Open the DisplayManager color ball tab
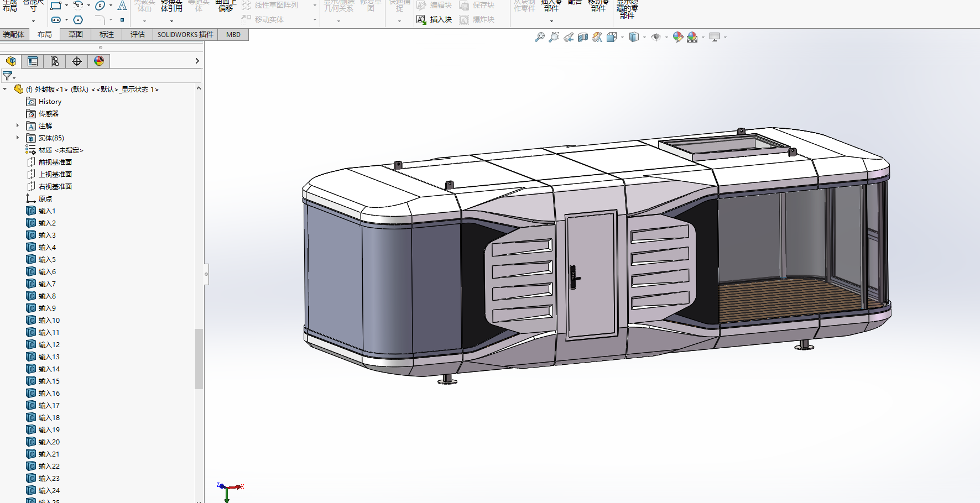Image resolution: width=980 pixels, height=503 pixels. (99, 61)
